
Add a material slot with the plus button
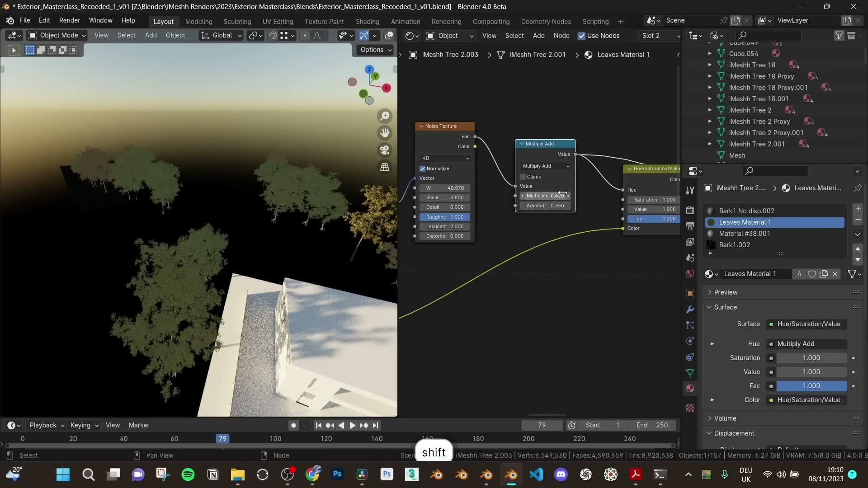858,208
